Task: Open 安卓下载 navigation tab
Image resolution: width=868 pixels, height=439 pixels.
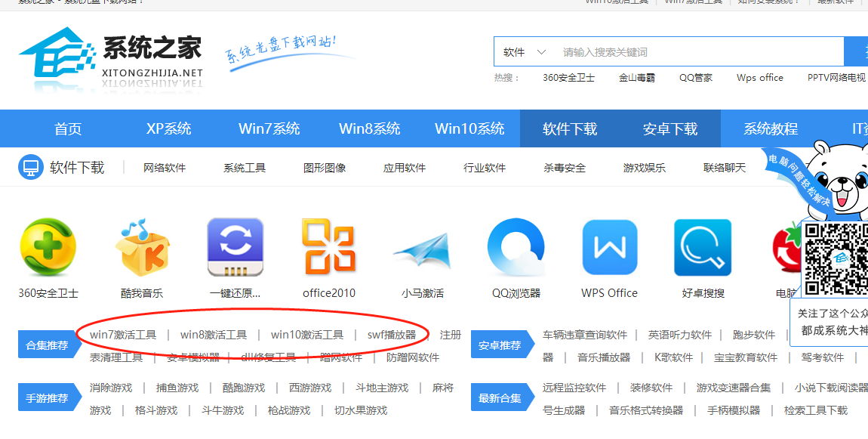Action: click(670, 128)
